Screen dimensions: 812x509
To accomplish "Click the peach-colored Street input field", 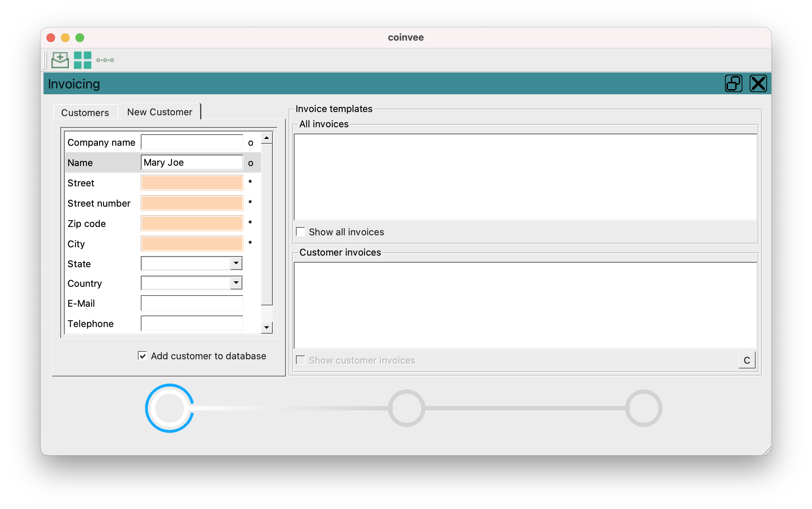I will pos(192,183).
